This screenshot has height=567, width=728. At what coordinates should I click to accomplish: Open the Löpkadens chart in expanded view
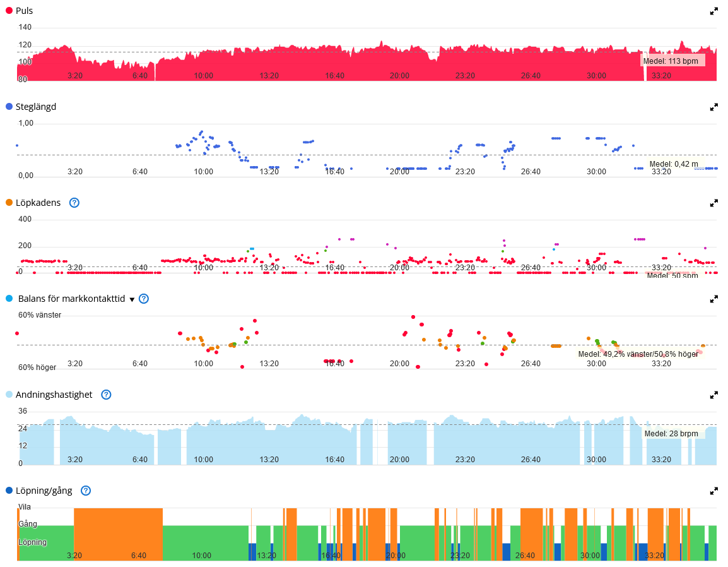[713, 203]
